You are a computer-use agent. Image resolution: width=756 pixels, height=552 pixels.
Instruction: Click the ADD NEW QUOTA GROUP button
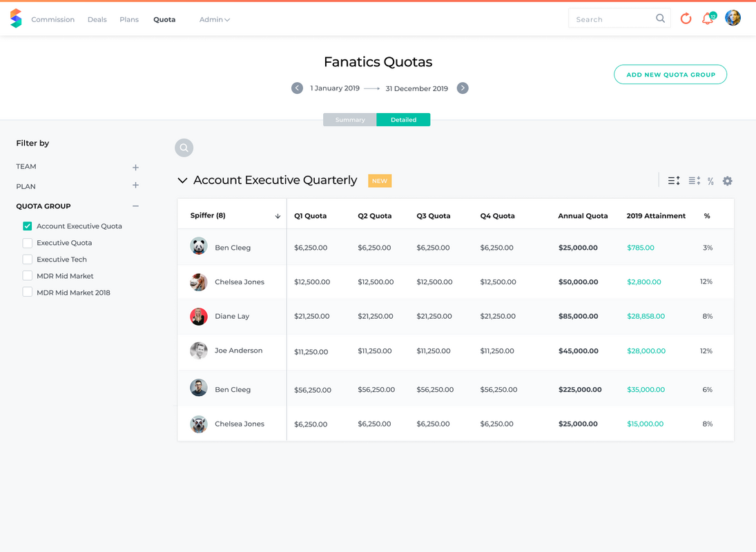click(x=670, y=74)
